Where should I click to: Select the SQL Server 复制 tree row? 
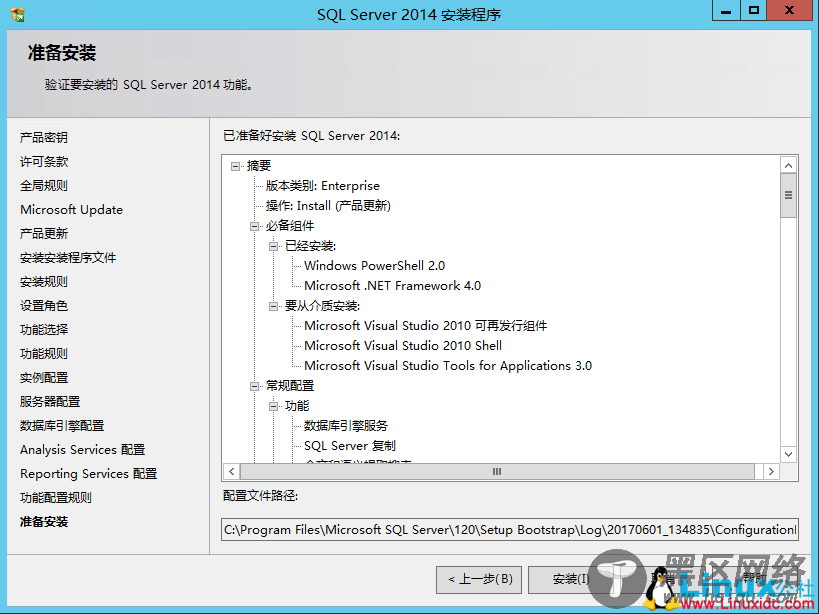tap(350, 446)
